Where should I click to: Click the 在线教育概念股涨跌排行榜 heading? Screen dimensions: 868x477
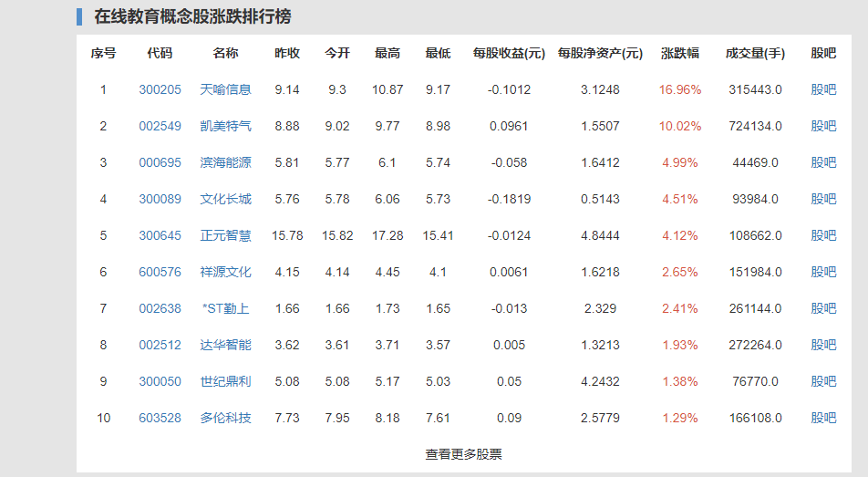pos(192,16)
